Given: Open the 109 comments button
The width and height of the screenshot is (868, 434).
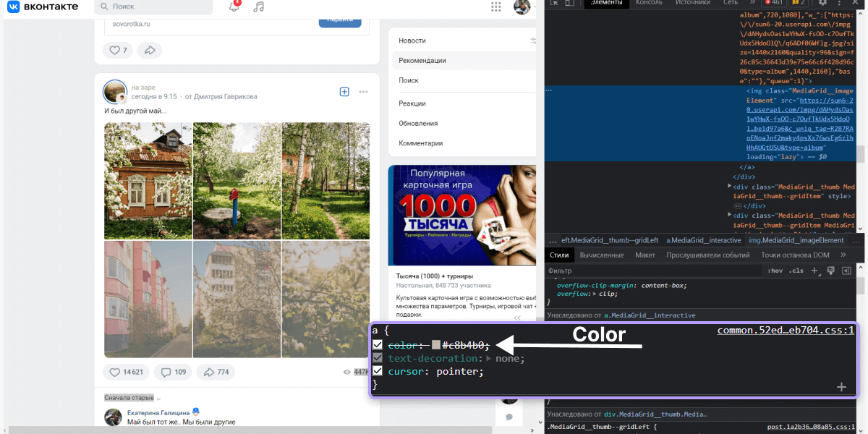Looking at the screenshot, I should (x=173, y=373).
